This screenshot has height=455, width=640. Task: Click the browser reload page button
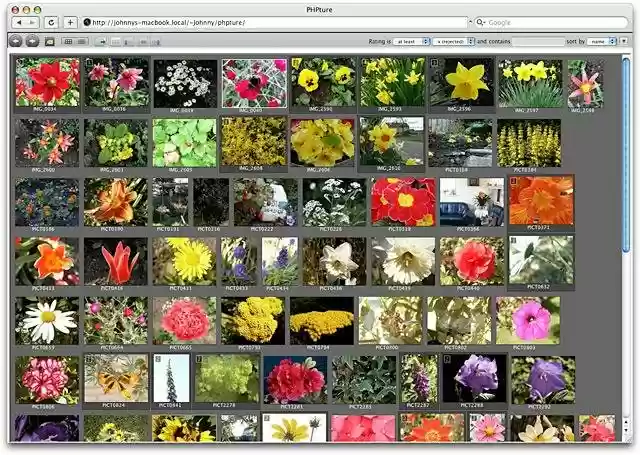(x=51, y=21)
